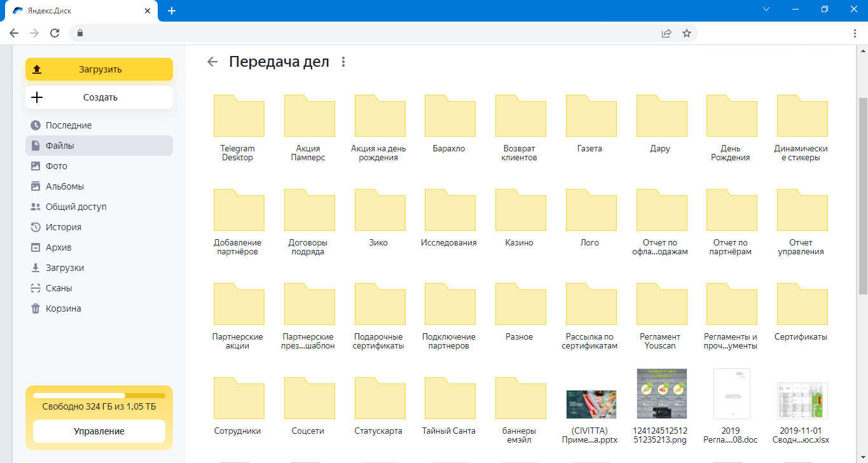Image resolution: width=868 pixels, height=463 pixels.
Task: Open the баннеры емэйл folder
Action: point(520,398)
